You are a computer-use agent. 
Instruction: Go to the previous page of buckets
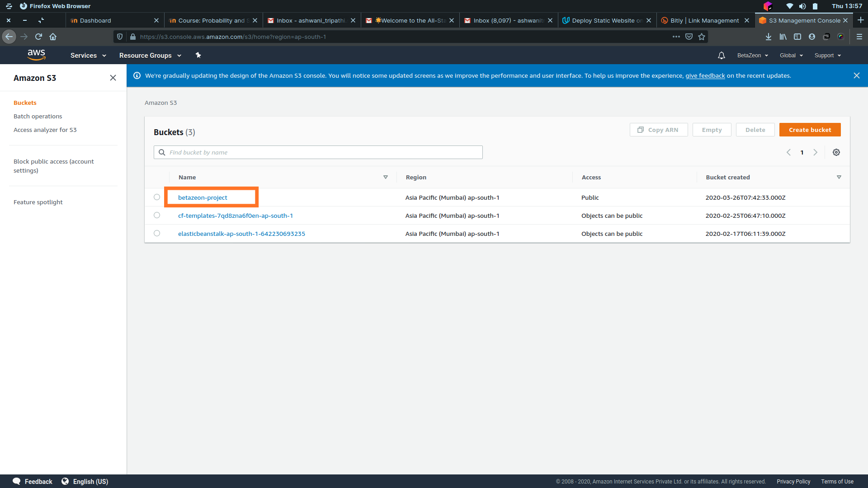pyautogui.click(x=788, y=152)
